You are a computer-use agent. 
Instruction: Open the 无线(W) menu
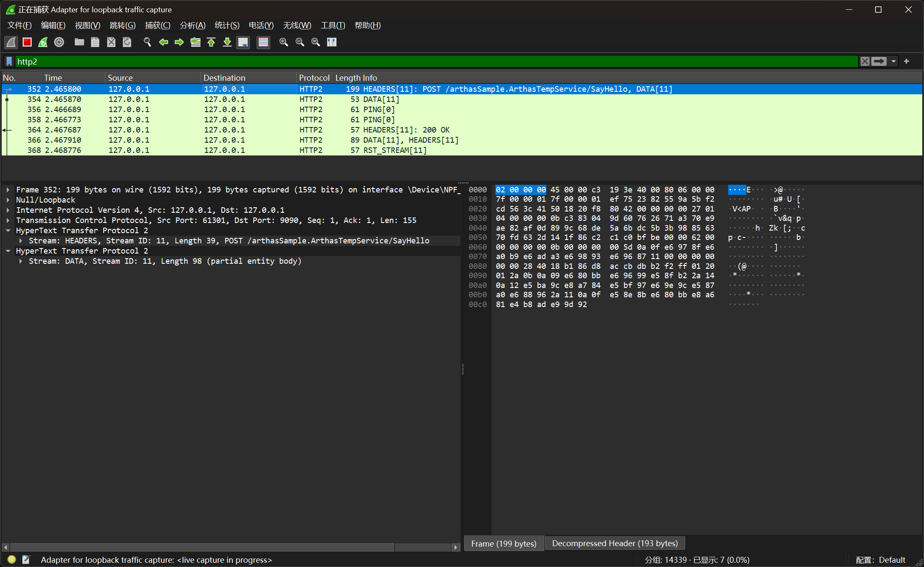coord(297,25)
